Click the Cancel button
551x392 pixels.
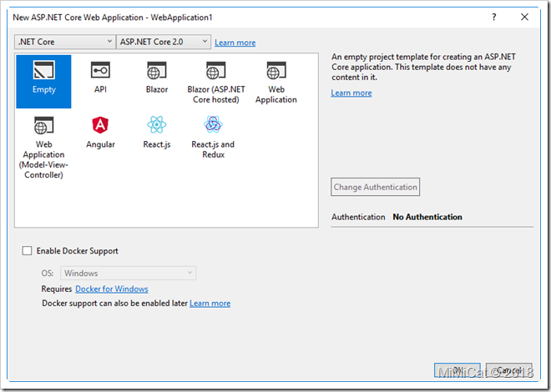pos(508,370)
